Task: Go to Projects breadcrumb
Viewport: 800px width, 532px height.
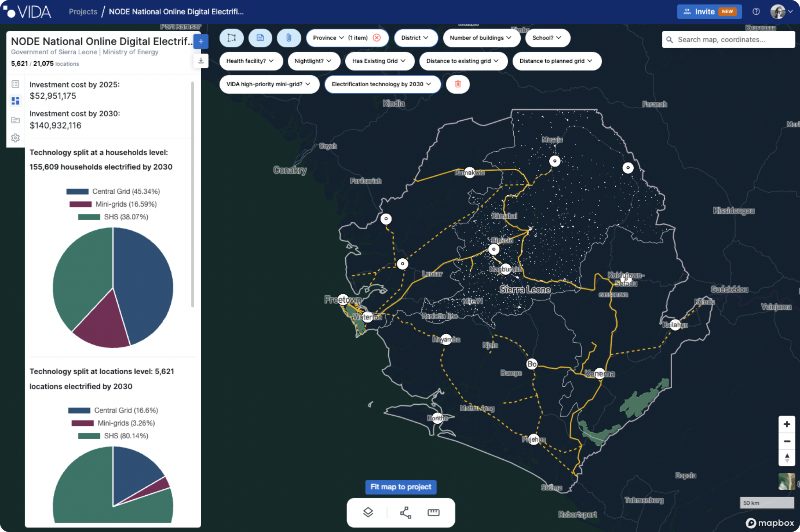Action: pos(83,12)
